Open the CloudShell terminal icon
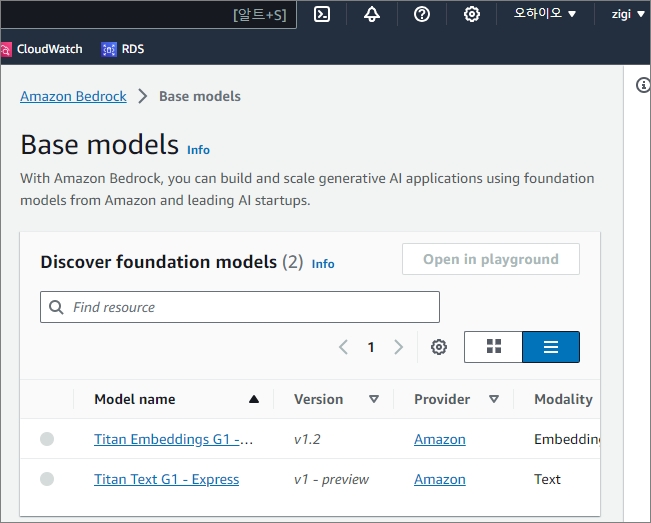Screen dimensions: 651x523 (322, 15)
